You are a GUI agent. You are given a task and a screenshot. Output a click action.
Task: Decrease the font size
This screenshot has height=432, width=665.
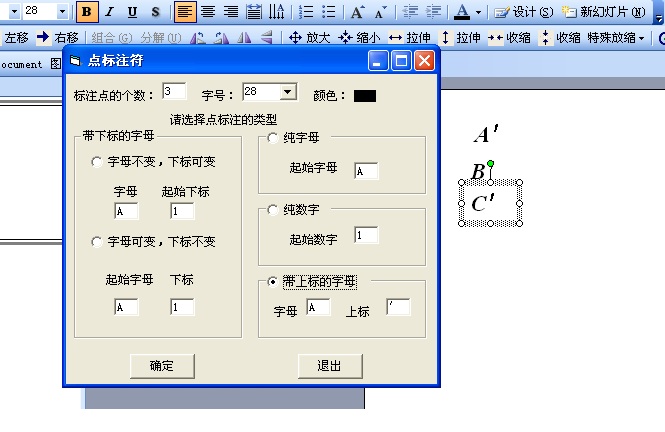click(380, 12)
